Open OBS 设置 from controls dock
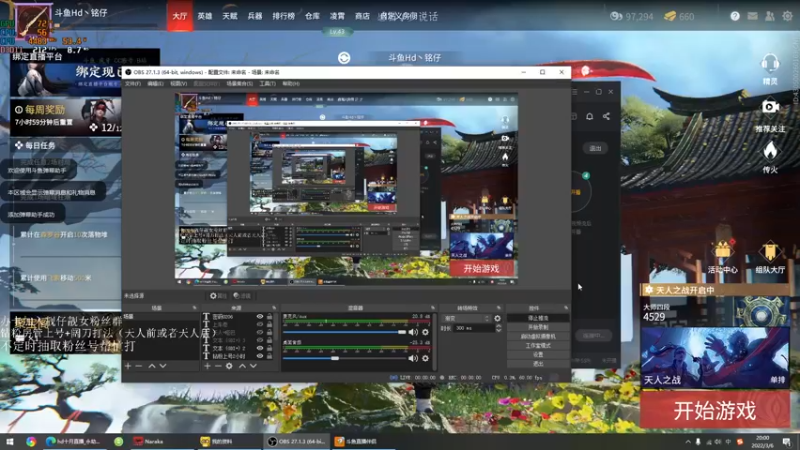This screenshot has width=800, height=450. 538,355
